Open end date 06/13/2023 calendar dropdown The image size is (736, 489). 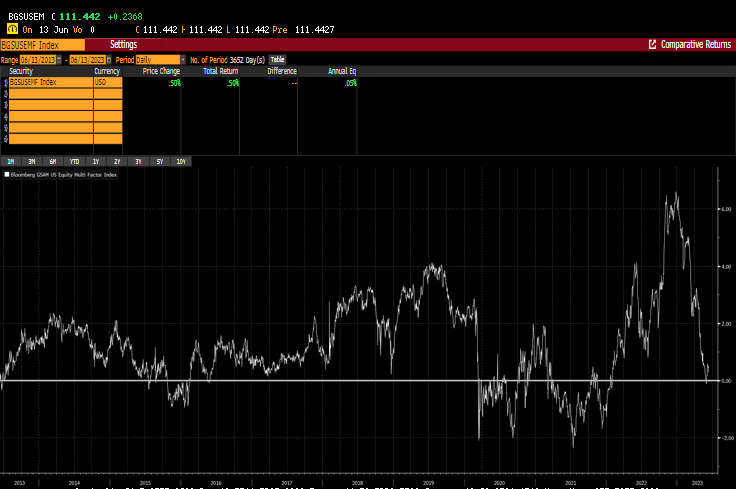click(x=109, y=60)
